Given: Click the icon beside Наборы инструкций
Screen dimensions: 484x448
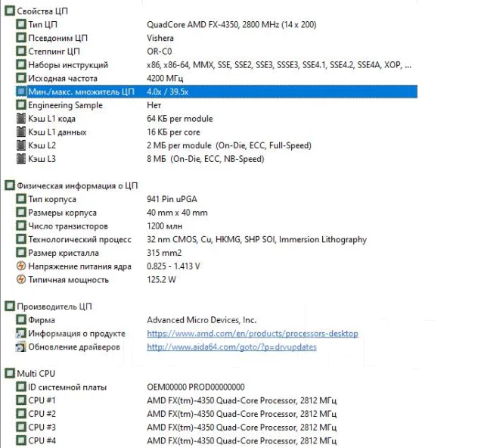Looking at the screenshot, I should [21, 65].
